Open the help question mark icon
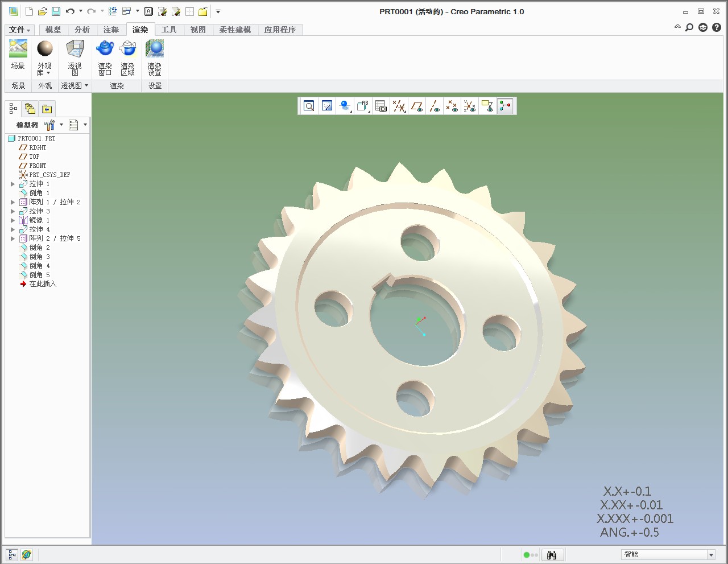 click(x=717, y=27)
